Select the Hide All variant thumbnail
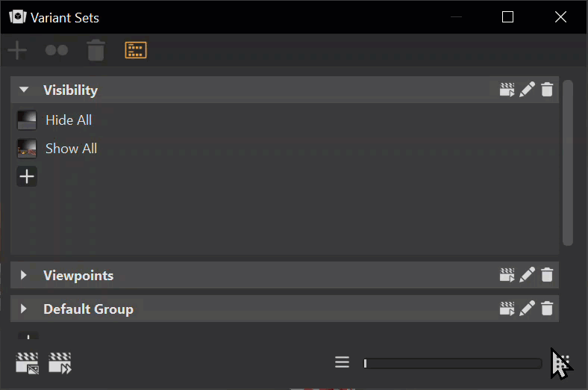The width and height of the screenshot is (588, 390). click(x=27, y=120)
